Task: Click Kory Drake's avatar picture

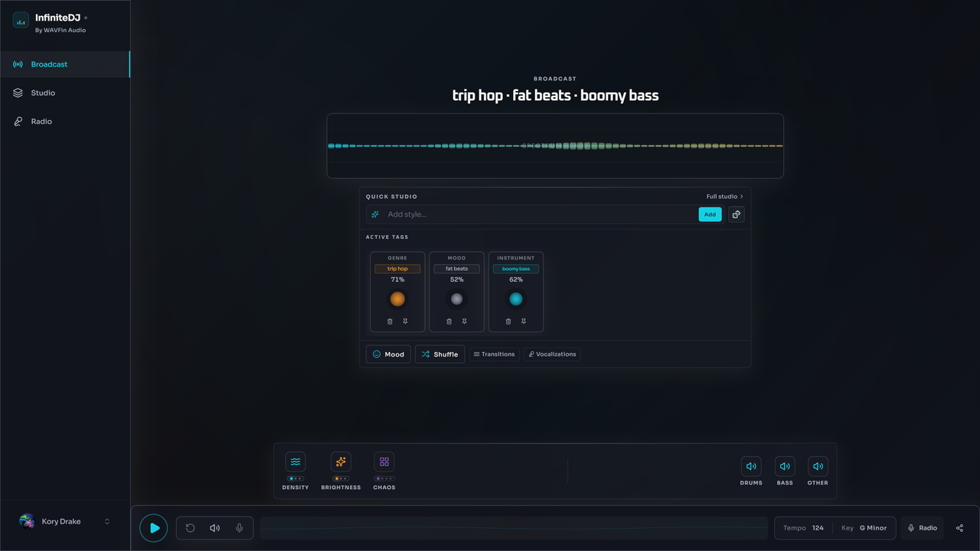Action: (x=27, y=521)
